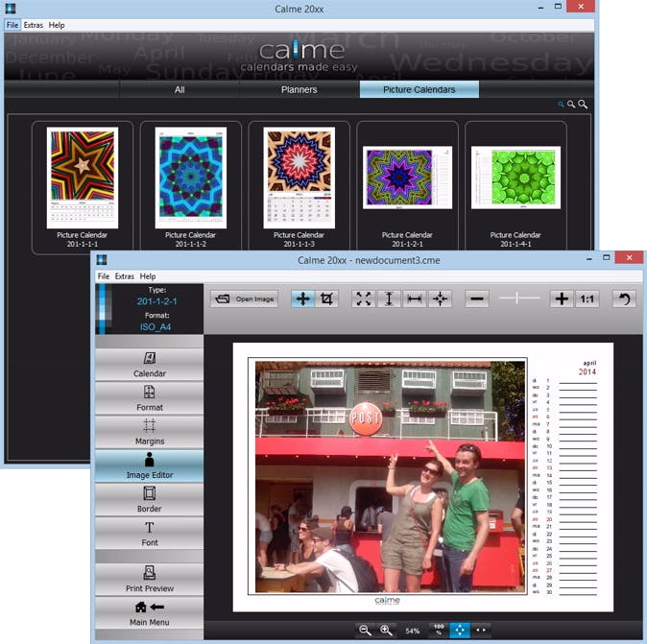Screen dimensions: 647x644
Task: Return to Main Menu from the sidebar
Action: [150, 613]
